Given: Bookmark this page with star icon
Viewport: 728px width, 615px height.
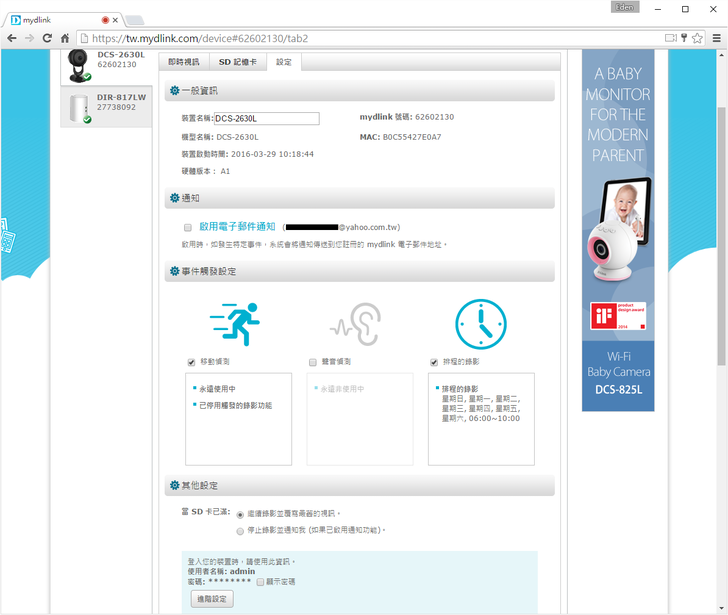Looking at the screenshot, I should (x=697, y=38).
